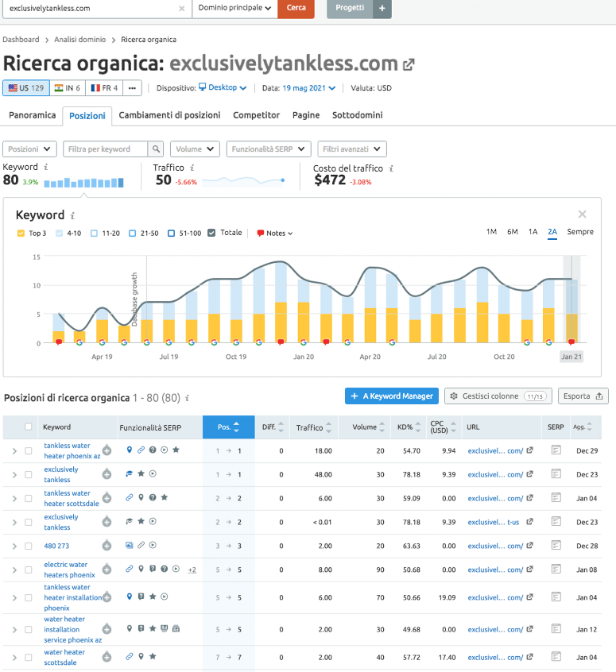Image resolution: width=616 pixels, height=672 pixels.
Task: Open the date dropdown 19 mag 2021
Action: pyautogui.click(x=308, y=88)
